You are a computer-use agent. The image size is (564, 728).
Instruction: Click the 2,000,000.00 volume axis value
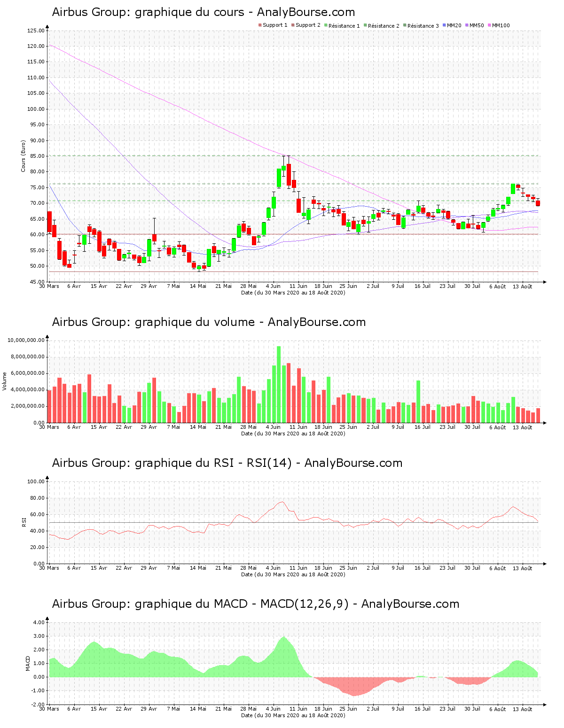point(27,406)
